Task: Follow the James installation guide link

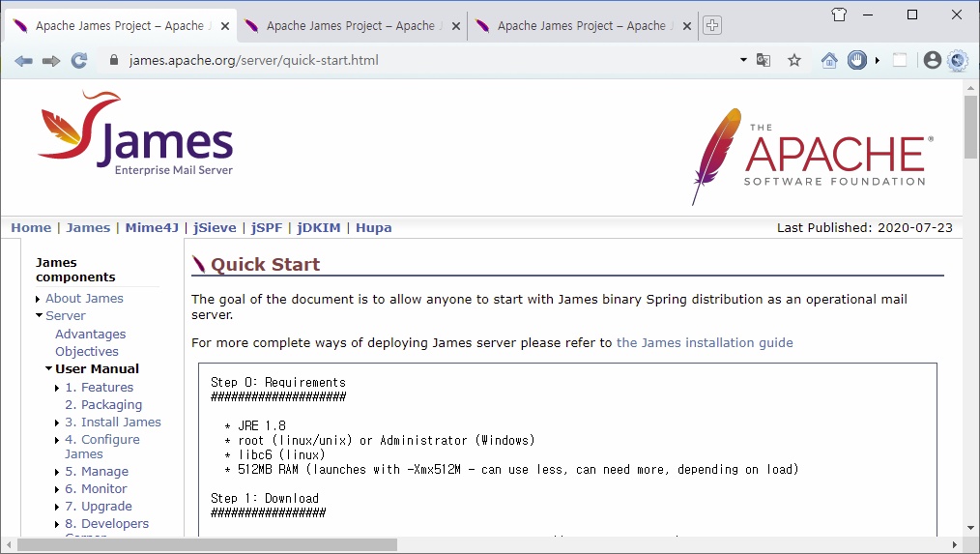Action: [705, 342]
